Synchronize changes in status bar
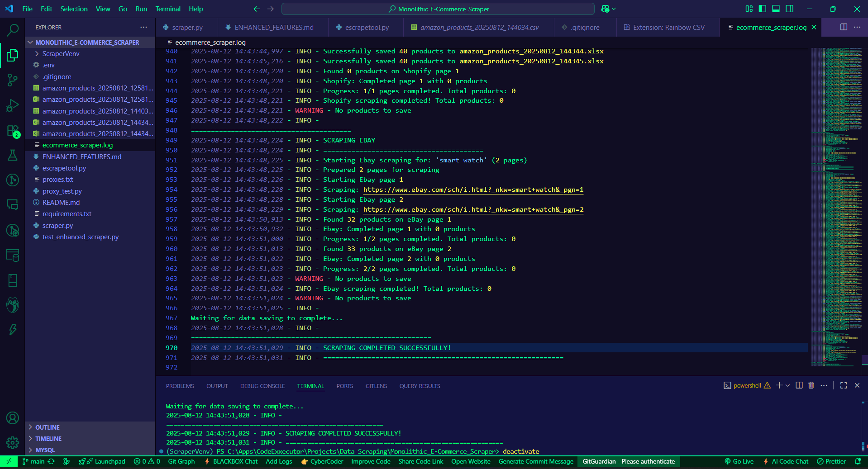Screen dimensions: 868x469 pyautogui.click(x=51, y=461)
